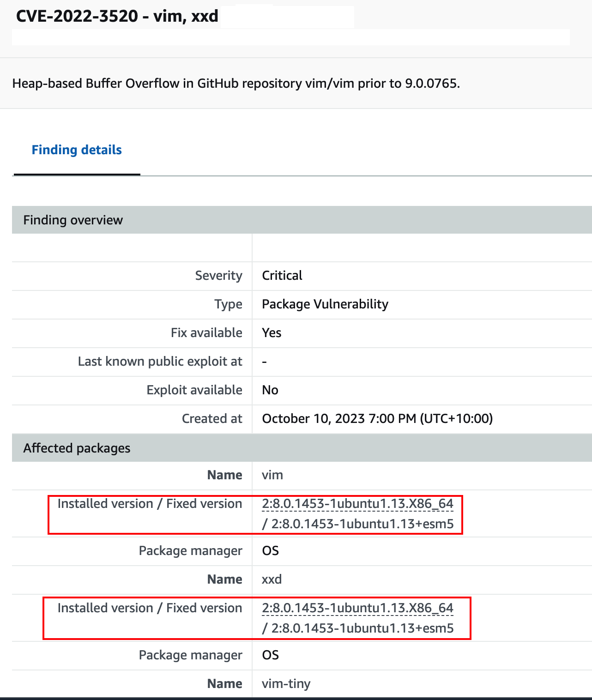Select the Package Vulnerability type value
The width and height of the screenshot is (592, 700).
click(325, 304)
